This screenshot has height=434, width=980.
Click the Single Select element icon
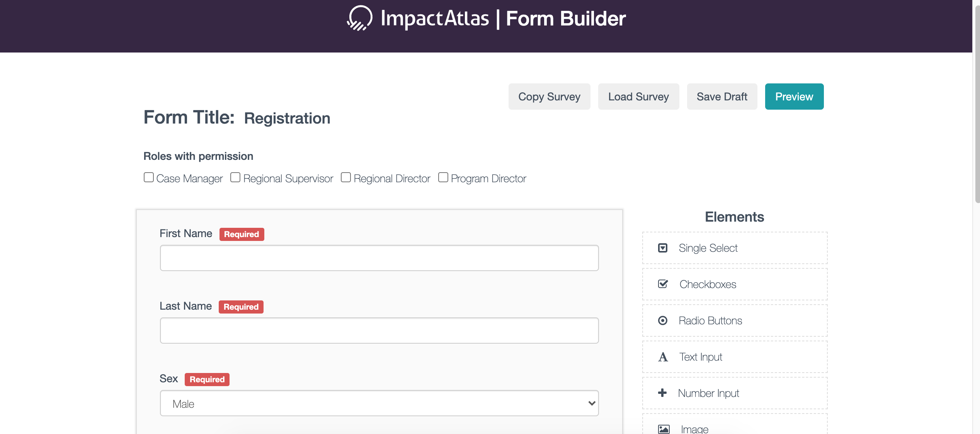tap(663, 248)
